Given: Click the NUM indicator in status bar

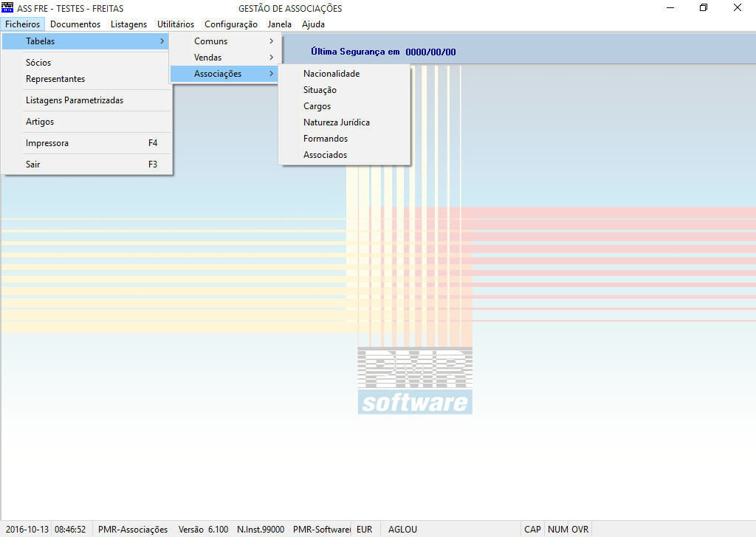Looking at the screenshot, I should [x=557, y=530].
